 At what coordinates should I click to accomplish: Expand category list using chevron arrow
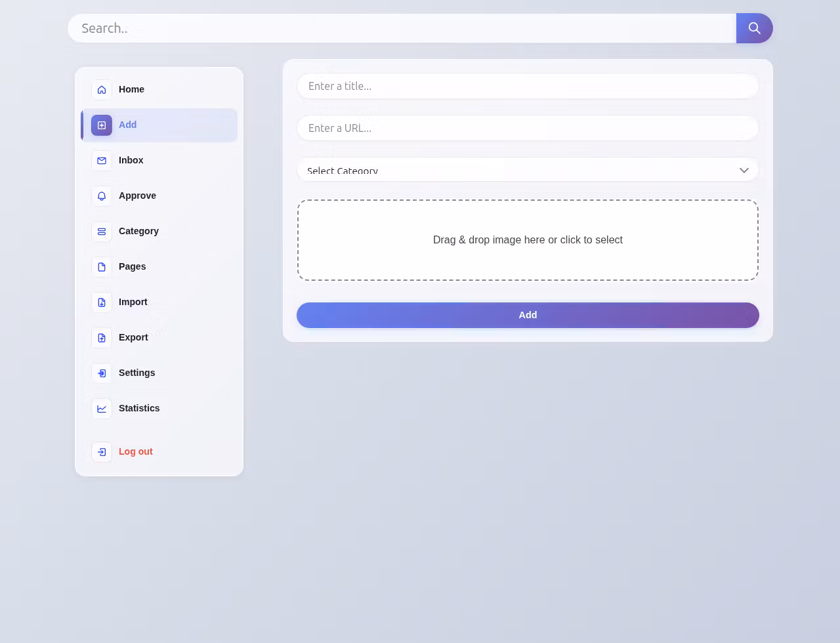click(x=744, y=171)
